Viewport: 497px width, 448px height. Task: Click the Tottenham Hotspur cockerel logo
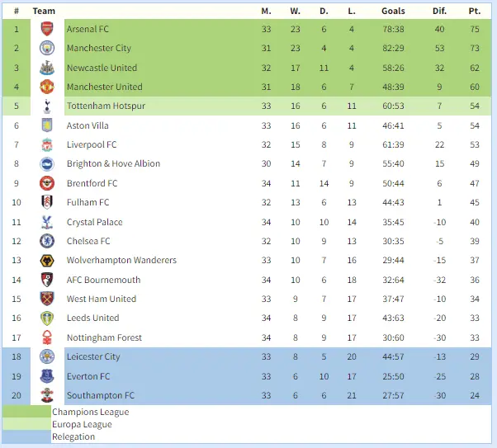coord(46,106)
